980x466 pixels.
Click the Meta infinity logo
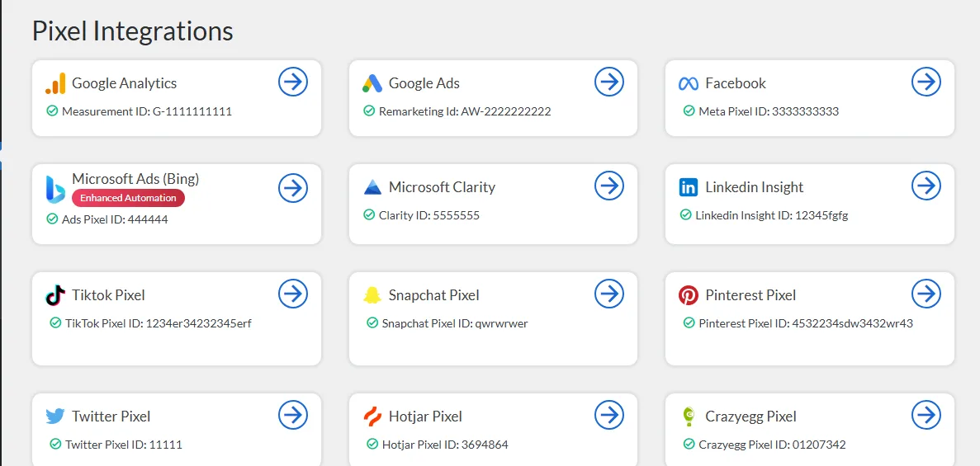tap(688, 83)
